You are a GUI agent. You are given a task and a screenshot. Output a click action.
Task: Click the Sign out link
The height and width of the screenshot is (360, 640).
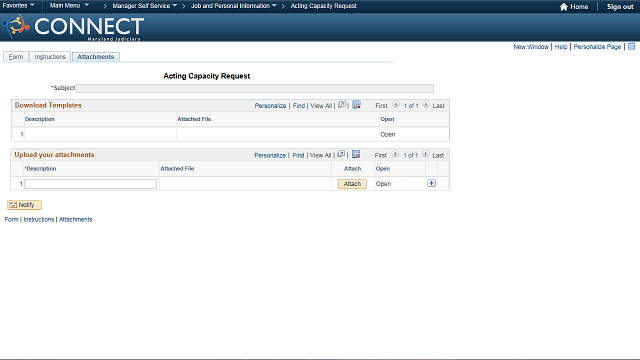pos(620,7)
